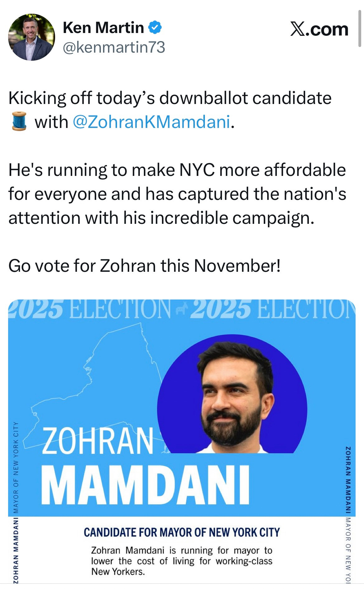
Task: Open the @kenmartin73 handle
Action: click(x=114, y=47)
